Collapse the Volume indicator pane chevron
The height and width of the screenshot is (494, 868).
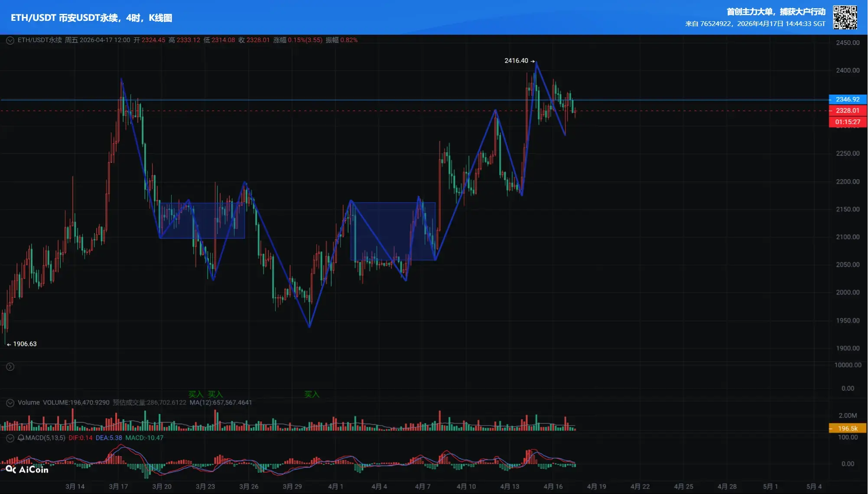click(x=10, y=403)
